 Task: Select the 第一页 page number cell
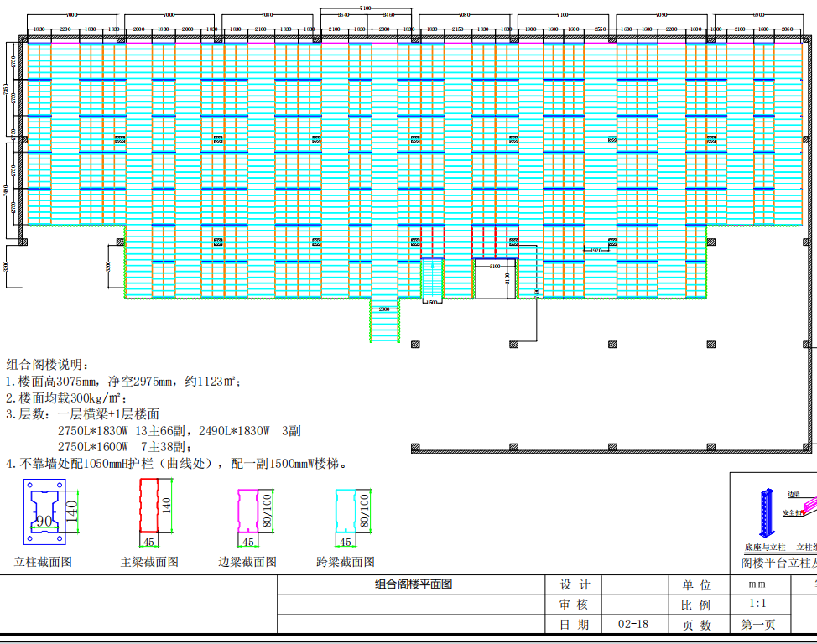click(x=758, y=625)
